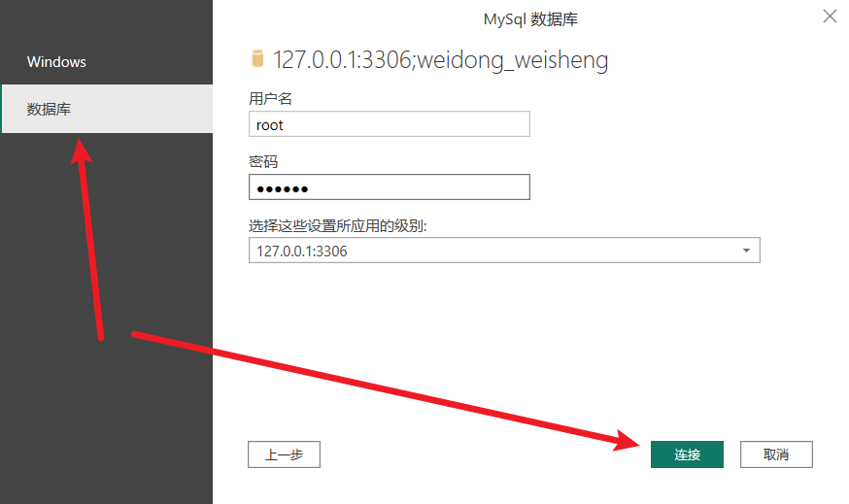This screenshot has height=504, width=849.
Task: Click the 127.0.0.1:3306;weidong_weisheng heading text
Action: (x=440, y=59)
